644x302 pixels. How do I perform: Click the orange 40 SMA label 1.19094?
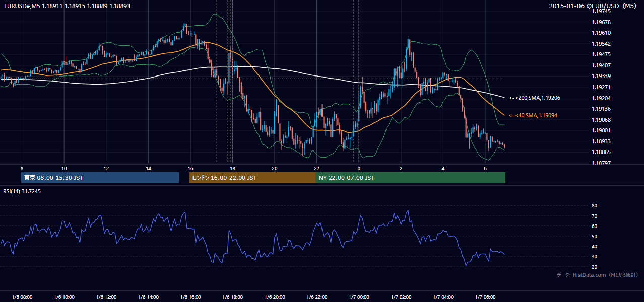click(x=534, y=115)
